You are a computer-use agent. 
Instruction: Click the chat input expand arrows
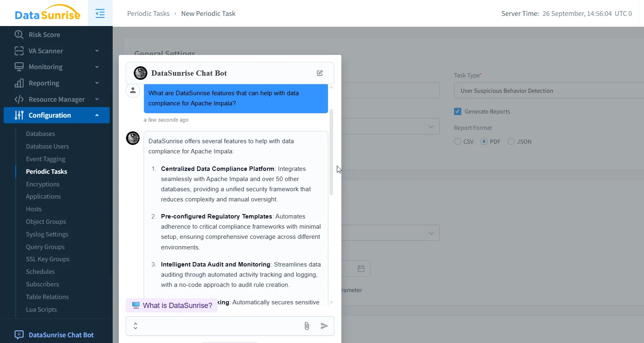click(135, 326)
